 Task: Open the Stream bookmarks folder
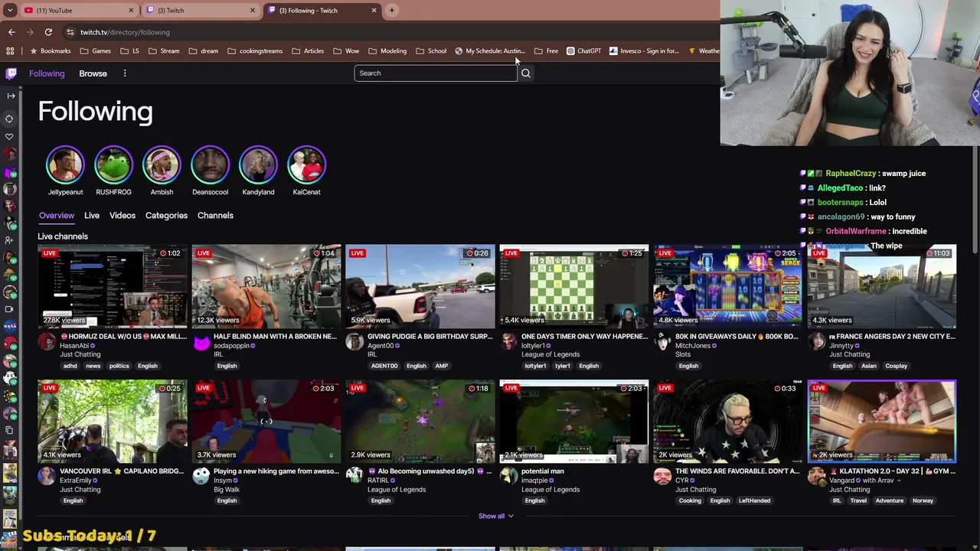(x=164, y=51)
